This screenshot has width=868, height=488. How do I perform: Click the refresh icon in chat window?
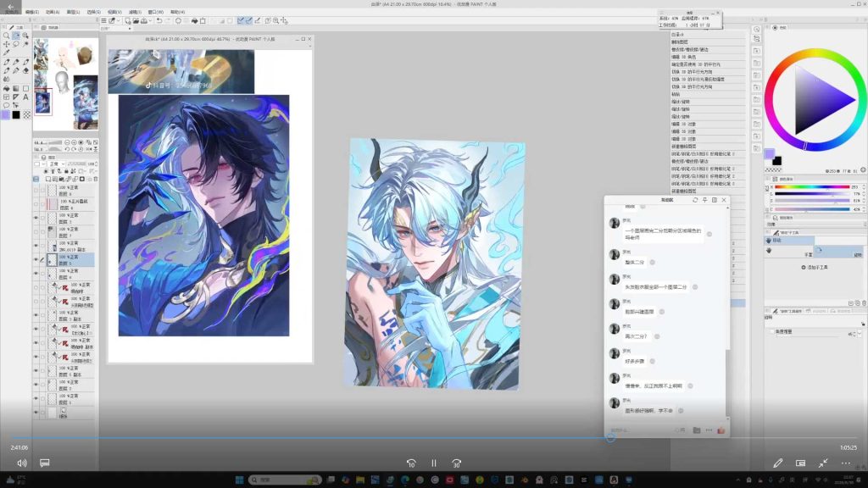coord(695,200)
